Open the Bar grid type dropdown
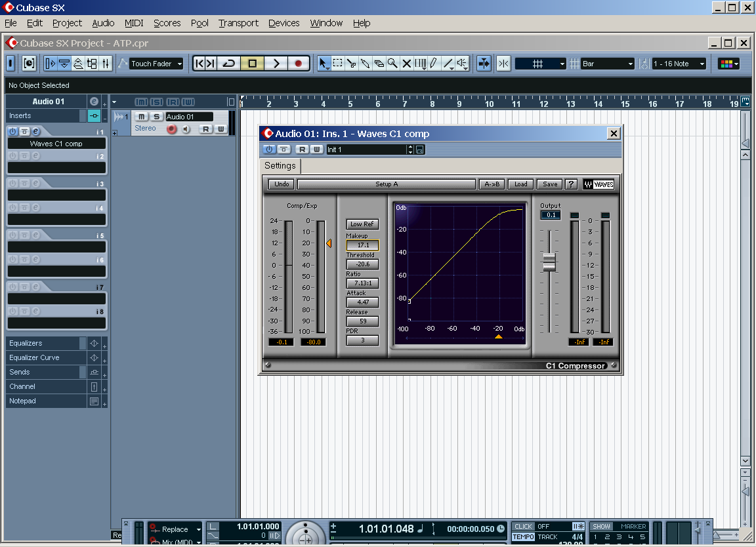This screenshot has height=547, width=756. 608,64
